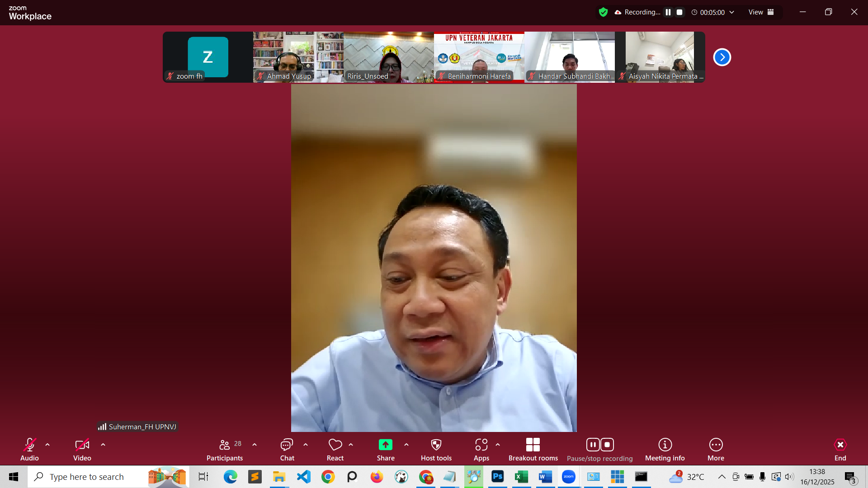Expand audio options arrow
The height and width of the screenshot is (488, 868).
tap(47, 445)
